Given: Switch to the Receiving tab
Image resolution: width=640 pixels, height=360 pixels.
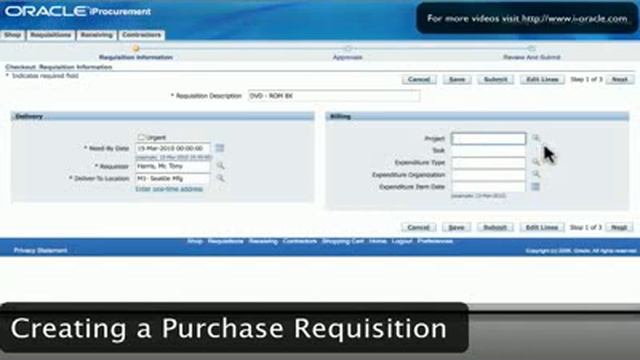Looking at the screenshot, I should coord(96,35).
